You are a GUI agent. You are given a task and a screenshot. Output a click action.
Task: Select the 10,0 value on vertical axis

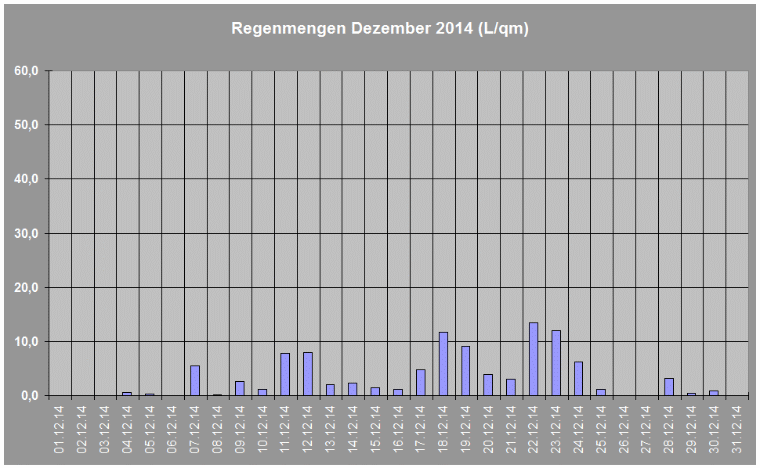(x=26, y=341)
